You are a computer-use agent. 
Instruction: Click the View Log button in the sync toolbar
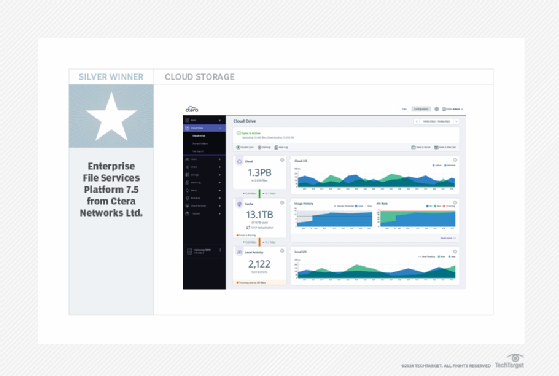point(281,147)
